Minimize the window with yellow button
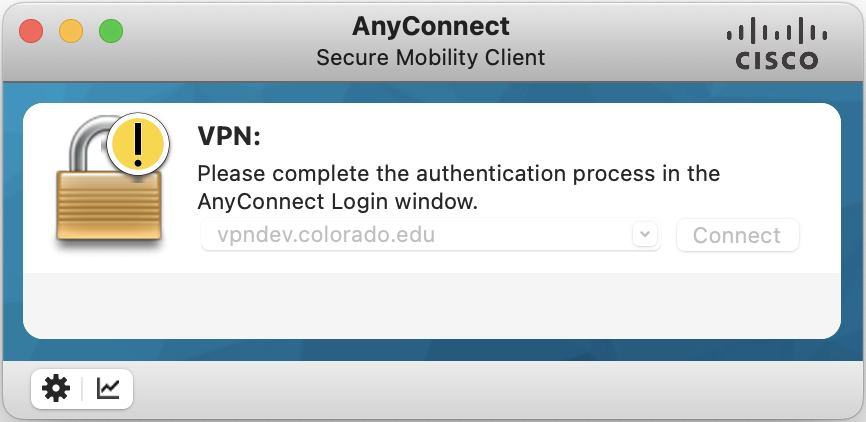Screen dimensions: 866x422 click(71, 31)
